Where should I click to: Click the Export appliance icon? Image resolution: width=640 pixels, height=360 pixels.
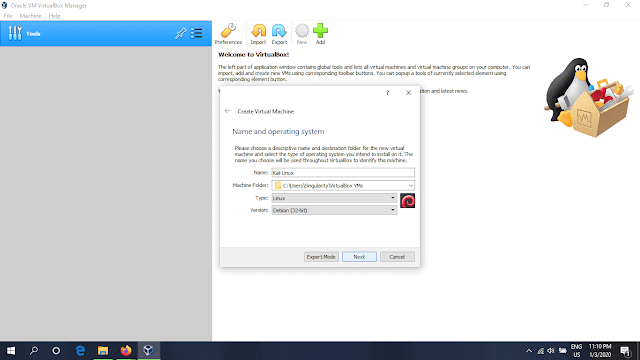(279, 34)
